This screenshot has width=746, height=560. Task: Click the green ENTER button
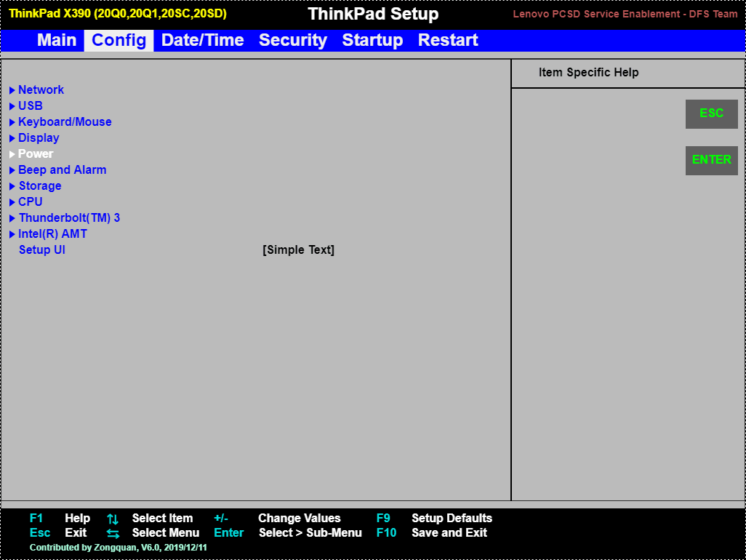711,160
